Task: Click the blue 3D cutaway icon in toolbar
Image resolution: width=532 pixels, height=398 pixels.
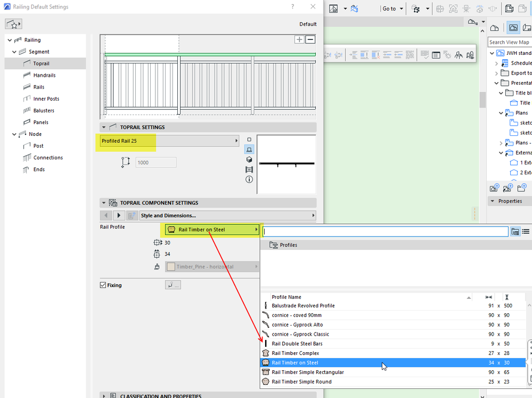Action: point(355,9)
